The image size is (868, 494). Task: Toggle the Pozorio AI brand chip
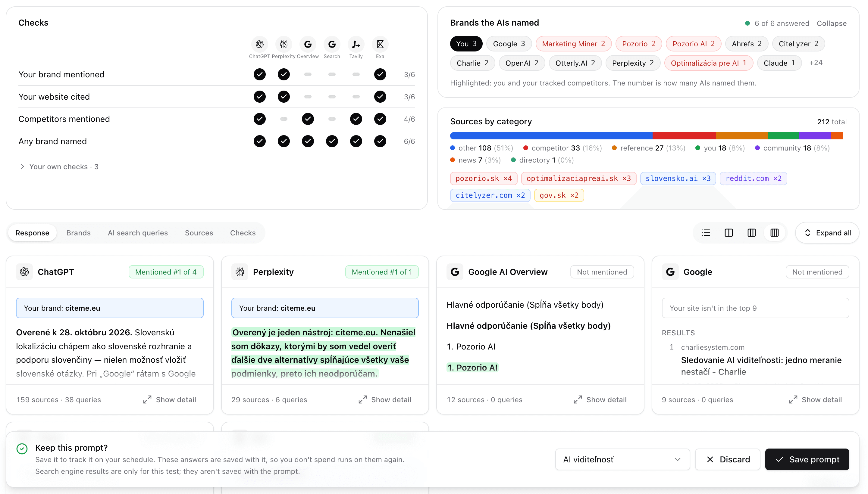tap(693, 44)
